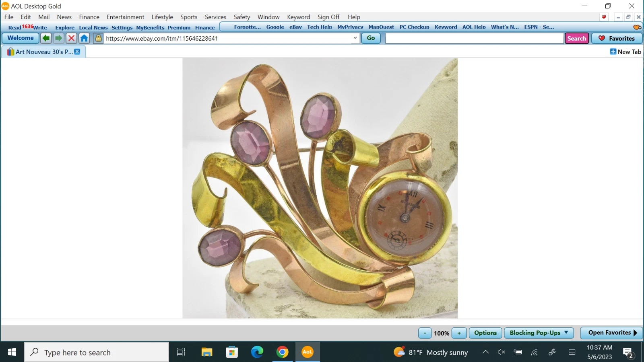
Task: Launch Google Chrome from taskbar
Action: [282, 352]
